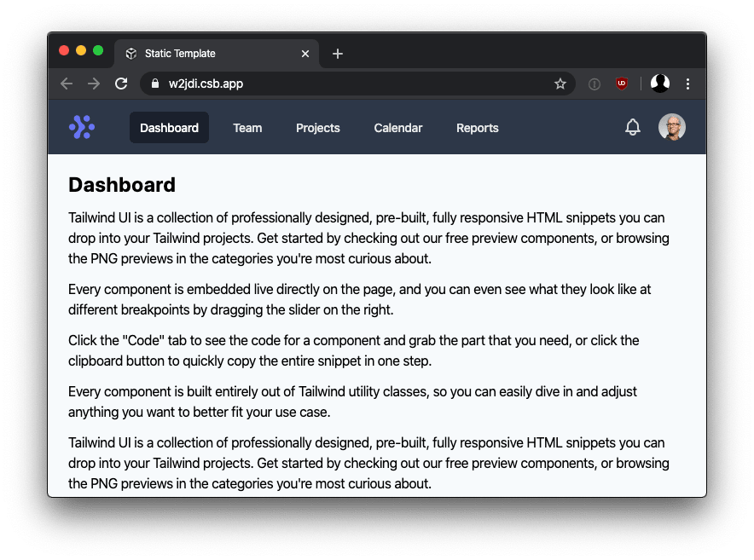
Task: Go to the Team page
Action: (x=247, y=128)
